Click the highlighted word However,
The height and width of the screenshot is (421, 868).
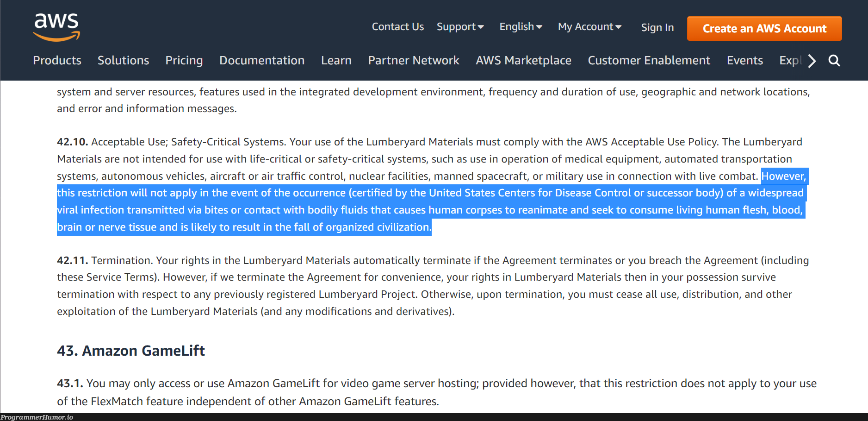tap(784, 176)
